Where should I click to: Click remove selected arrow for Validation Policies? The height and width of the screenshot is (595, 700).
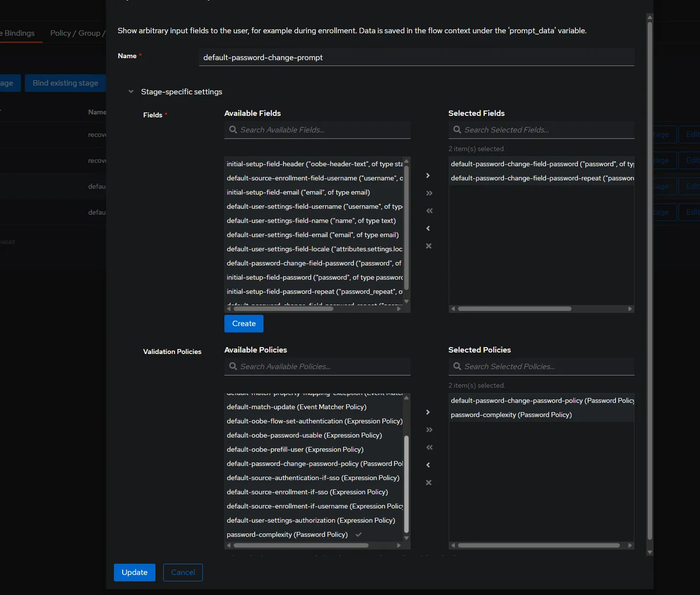428,465
